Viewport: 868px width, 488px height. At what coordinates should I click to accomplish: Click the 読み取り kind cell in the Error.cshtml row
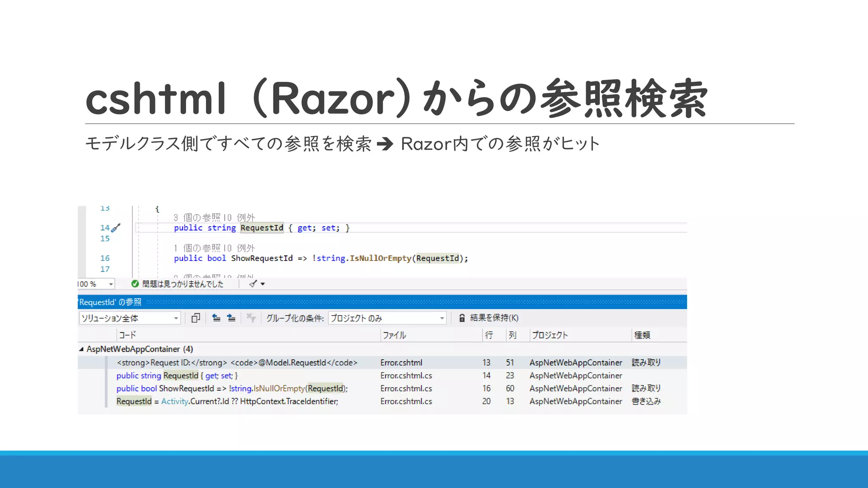[x=646, y=363]
